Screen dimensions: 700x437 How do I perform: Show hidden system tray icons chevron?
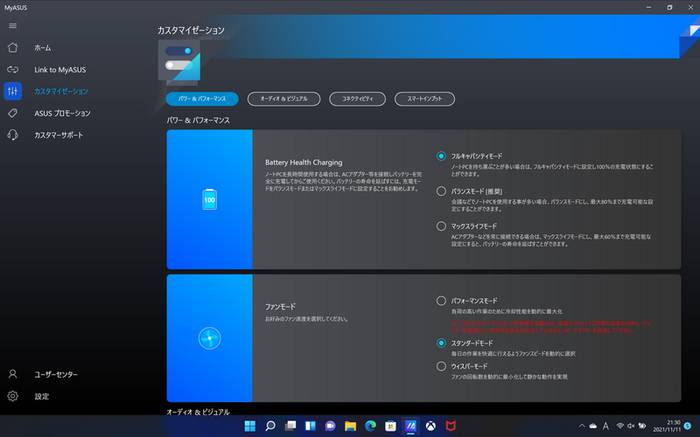[582, 426]
